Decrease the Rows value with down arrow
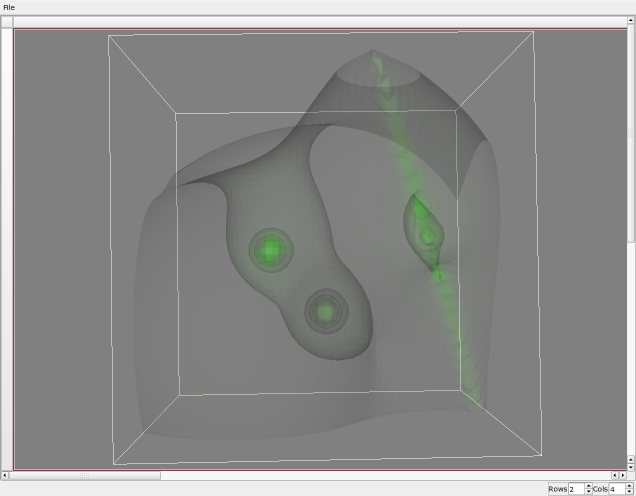The height and width of the screenshot is (496, 636). [589, 492]
